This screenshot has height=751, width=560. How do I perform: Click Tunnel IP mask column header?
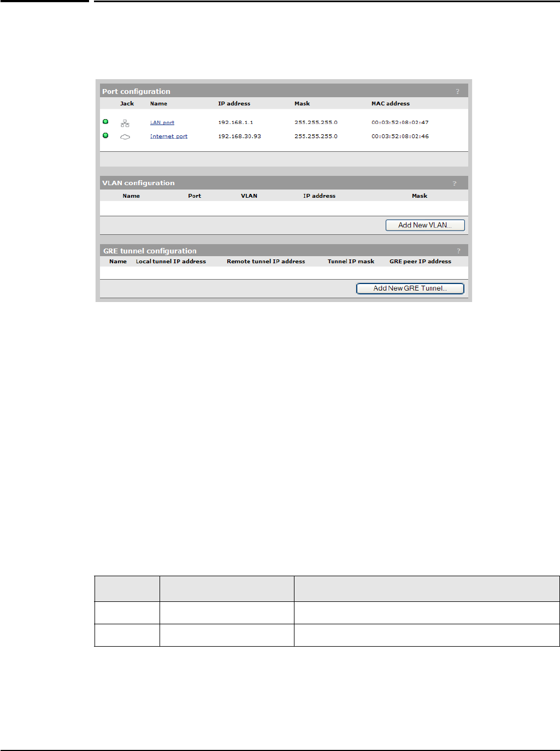351,261
